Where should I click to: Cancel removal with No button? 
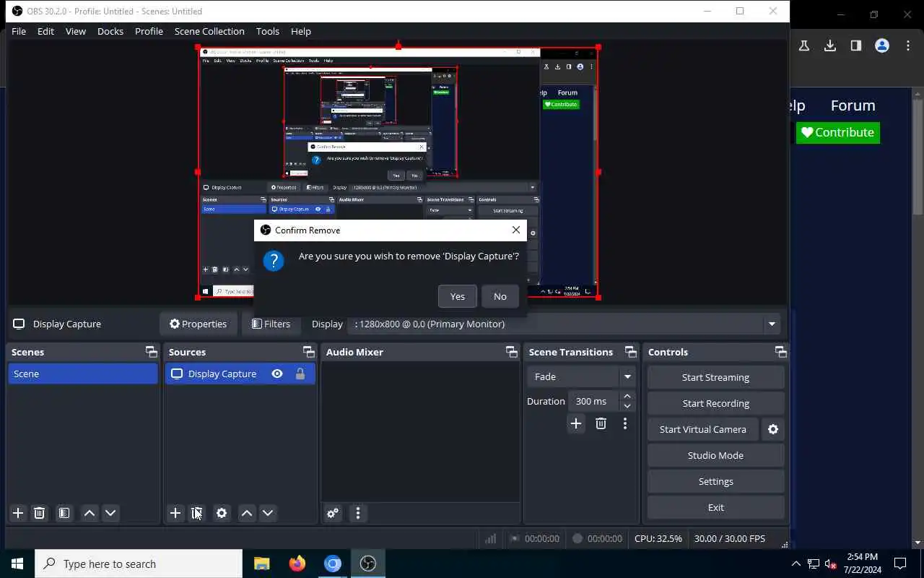(x=500, y=296)
